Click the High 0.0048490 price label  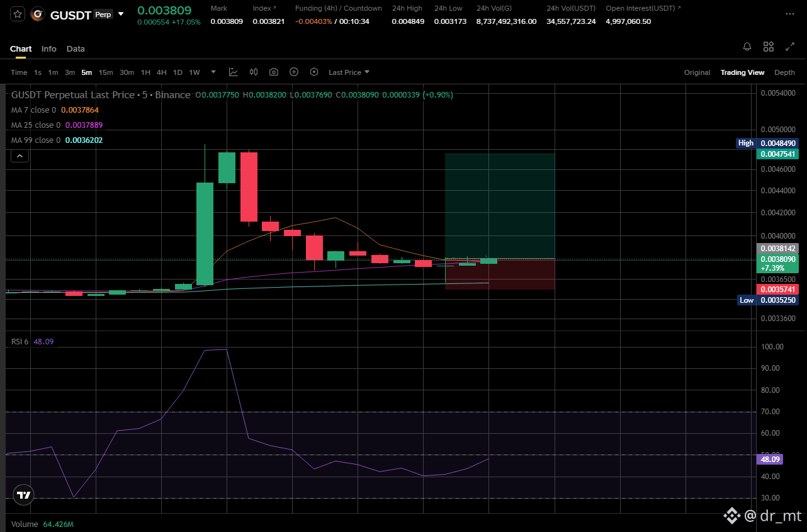(x=767, y=143)
